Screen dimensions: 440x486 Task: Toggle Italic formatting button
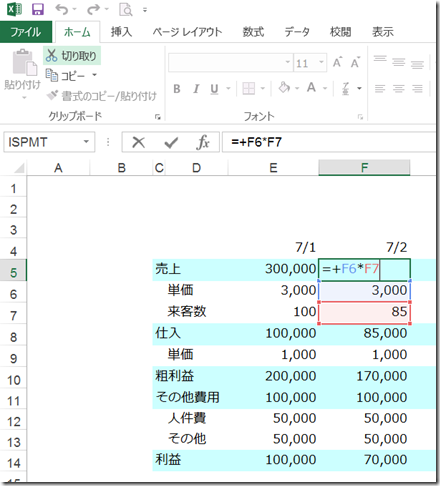196,89
